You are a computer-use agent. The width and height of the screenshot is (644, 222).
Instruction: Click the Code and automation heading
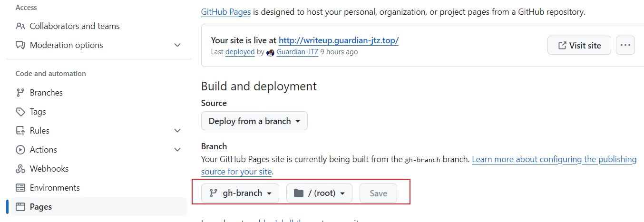(x=51, y=74)
